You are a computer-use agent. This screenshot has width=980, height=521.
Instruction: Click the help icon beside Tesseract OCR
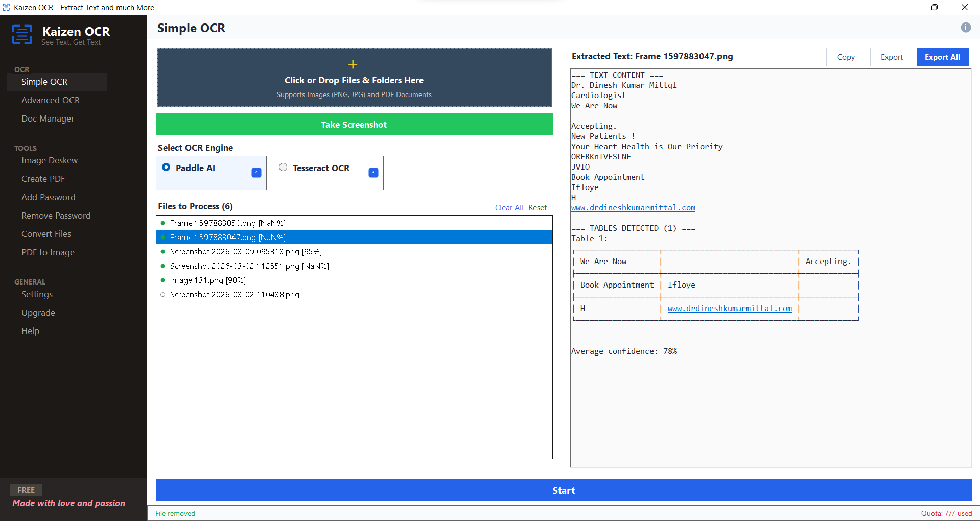click(372, 173)
